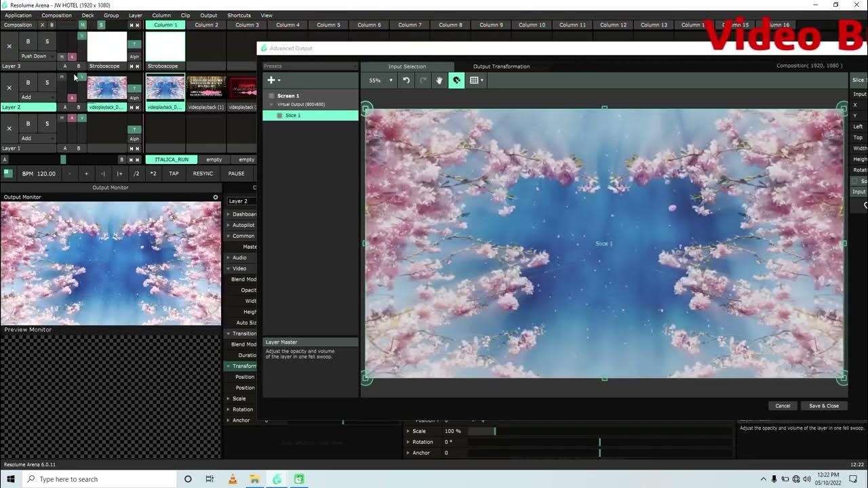Toggle the magnet snapping tool
868x488 pixels.
coord(456,80)
